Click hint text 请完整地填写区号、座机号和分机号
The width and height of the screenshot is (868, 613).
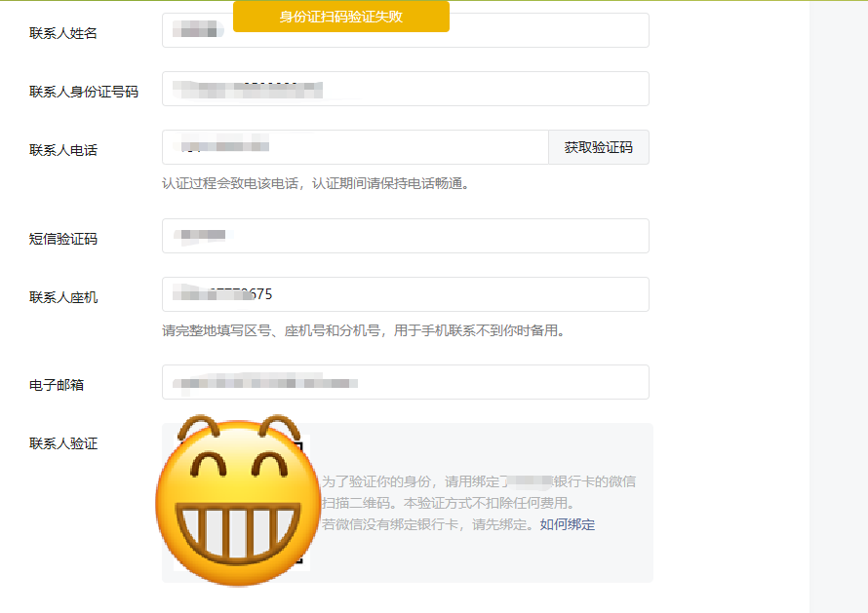click(271, 330)
